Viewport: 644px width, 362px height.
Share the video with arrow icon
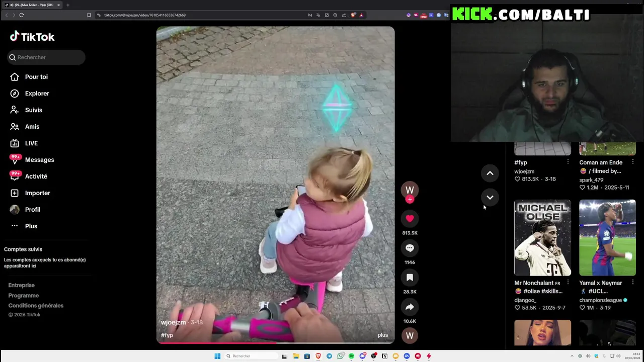pyautogui.click(x=410, y=307)
